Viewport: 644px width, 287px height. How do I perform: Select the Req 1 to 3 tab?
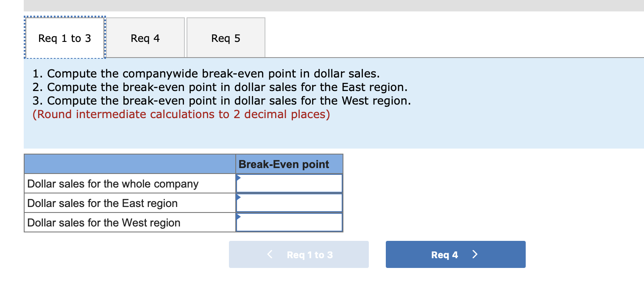pyautogui.click(x=64, y=38)
